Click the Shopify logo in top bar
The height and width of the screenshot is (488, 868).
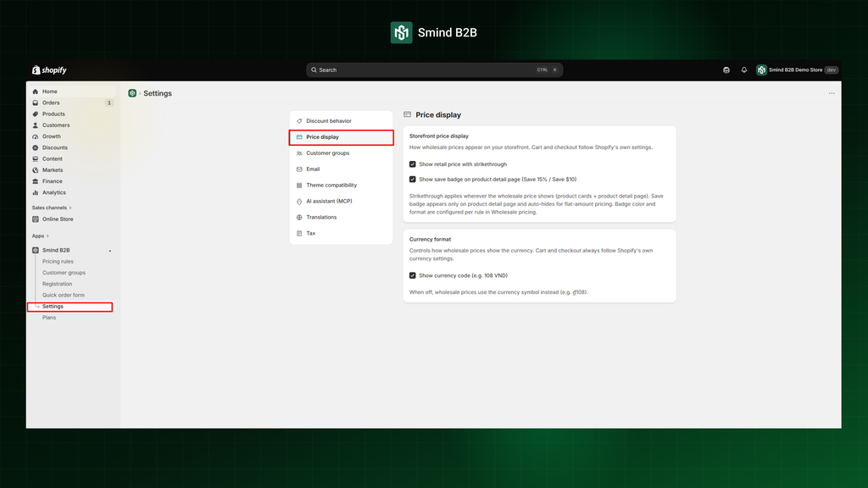[x=49, y=69]
